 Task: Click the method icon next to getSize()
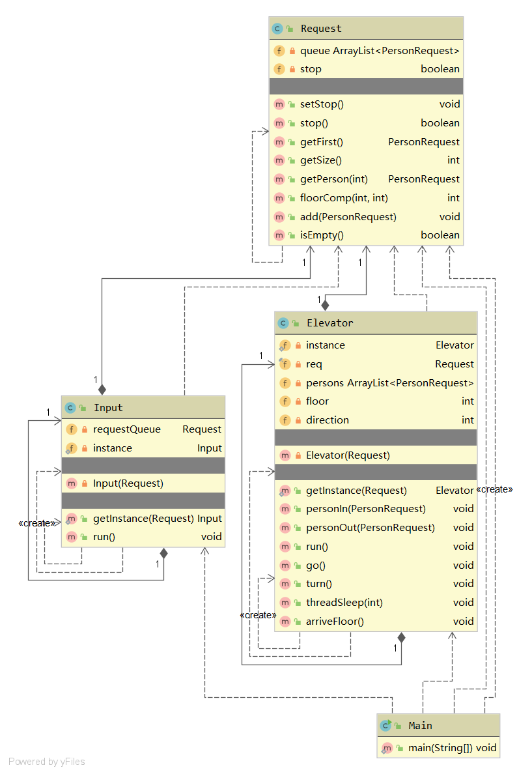click(x=279, y=160)
